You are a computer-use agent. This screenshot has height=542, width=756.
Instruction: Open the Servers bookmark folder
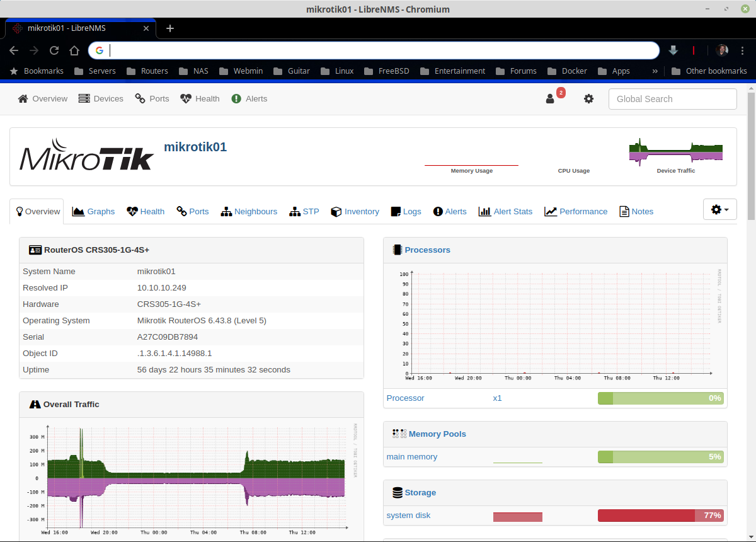95,71
